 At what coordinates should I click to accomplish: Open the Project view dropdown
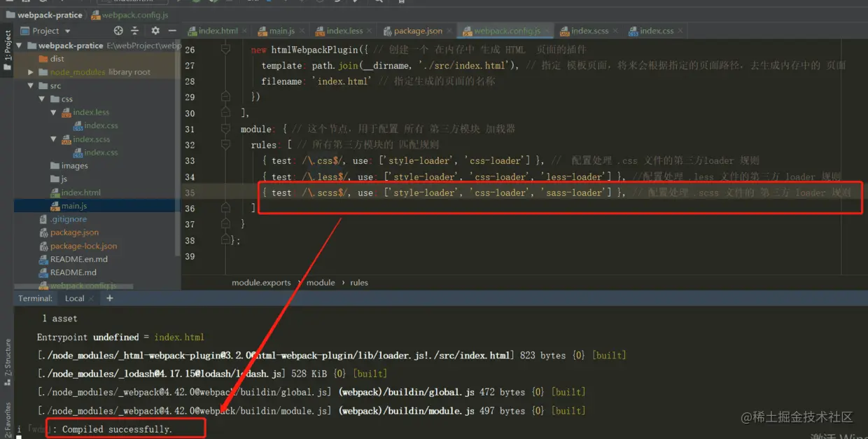pos(45,31)
